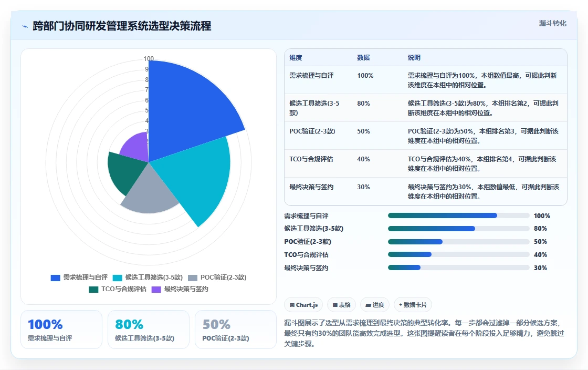Click the 100% value in the table
Screen dimensions: 588x370
pos(365,76)
